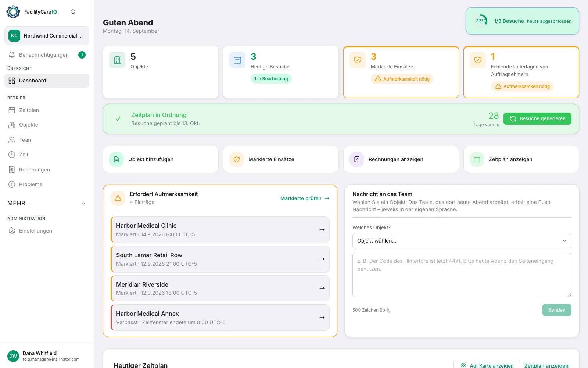Open Zeitplan in the sidebar
The image size is (588, 368).
pos(47,110)
